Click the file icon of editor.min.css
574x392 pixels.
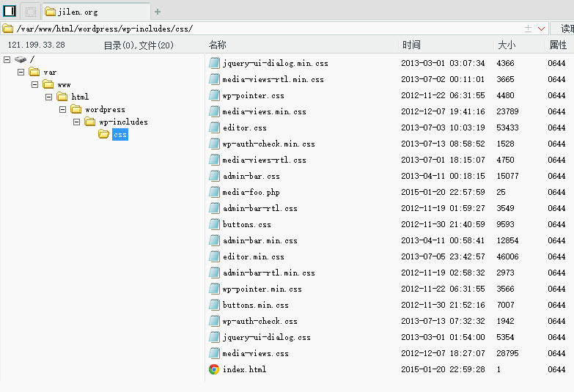coord(214,256)
